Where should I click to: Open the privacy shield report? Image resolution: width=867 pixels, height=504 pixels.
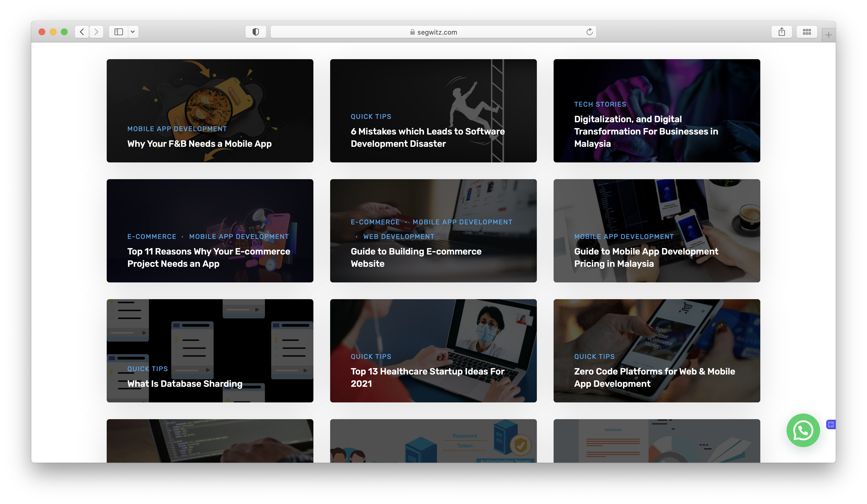tap(256, 32)
